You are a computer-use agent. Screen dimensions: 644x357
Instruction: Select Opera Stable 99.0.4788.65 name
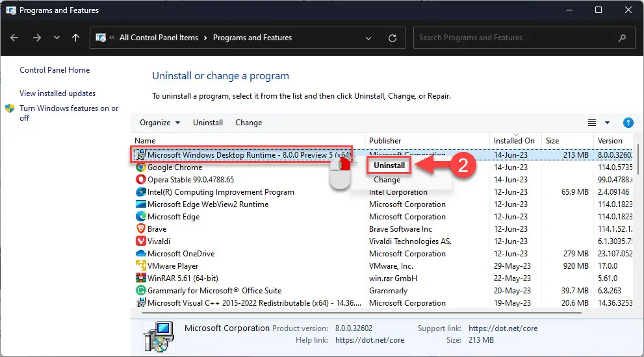click(190, 180)
